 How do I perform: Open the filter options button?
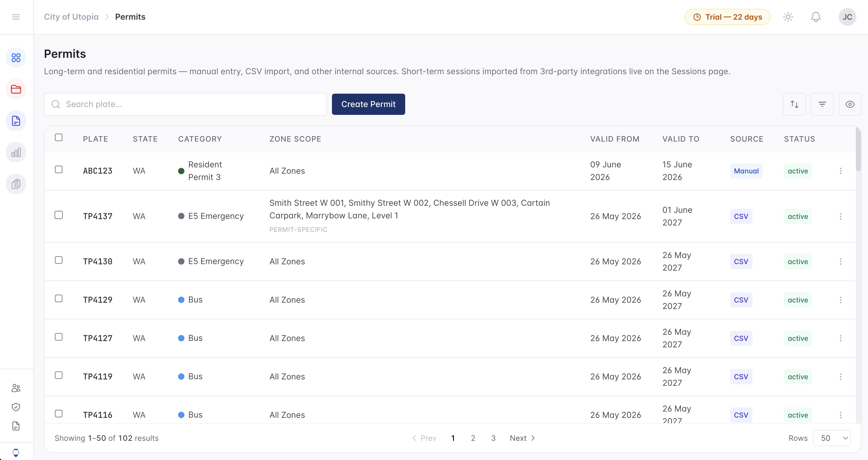pos(822,104)
